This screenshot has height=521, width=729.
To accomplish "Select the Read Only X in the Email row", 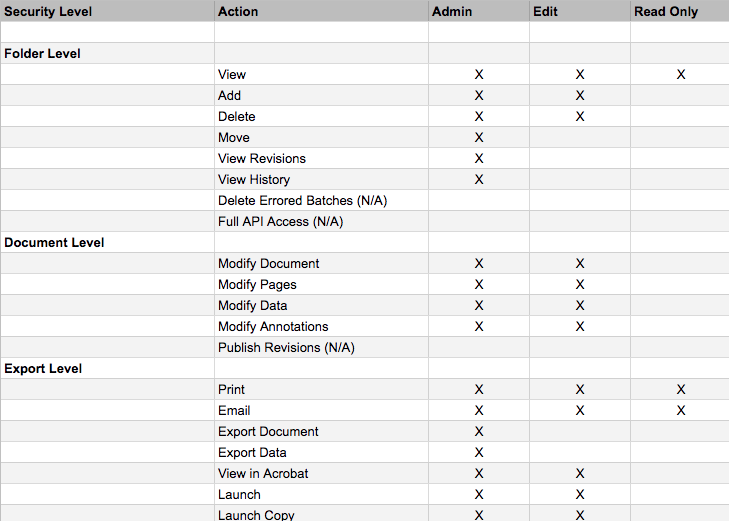I will click(681, 410).
